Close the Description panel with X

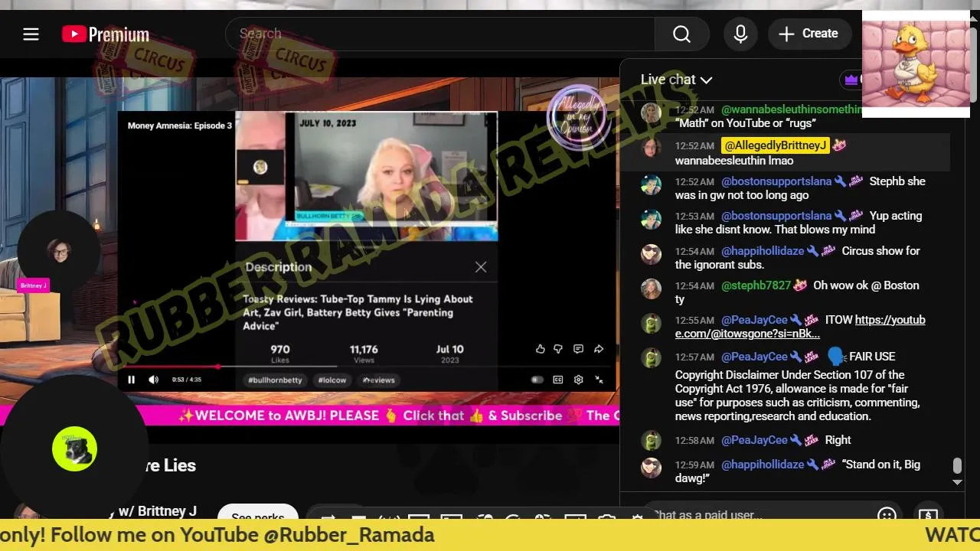pos(480,267)
